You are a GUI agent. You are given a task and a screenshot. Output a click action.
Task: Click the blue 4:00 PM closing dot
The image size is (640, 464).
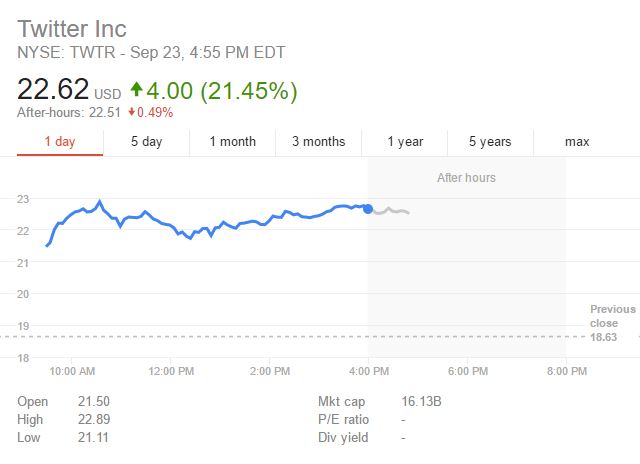coord(368,208)
